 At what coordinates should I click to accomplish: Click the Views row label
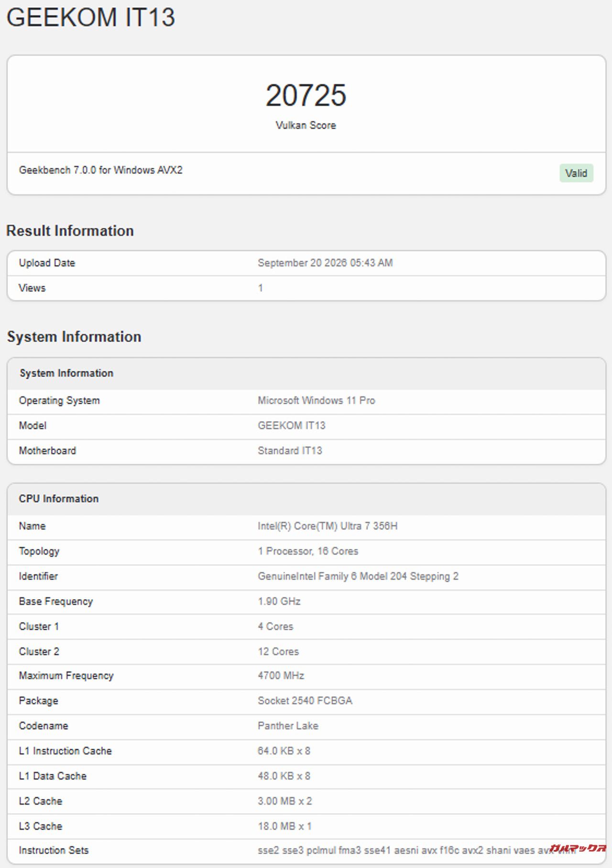pos(32,288)
